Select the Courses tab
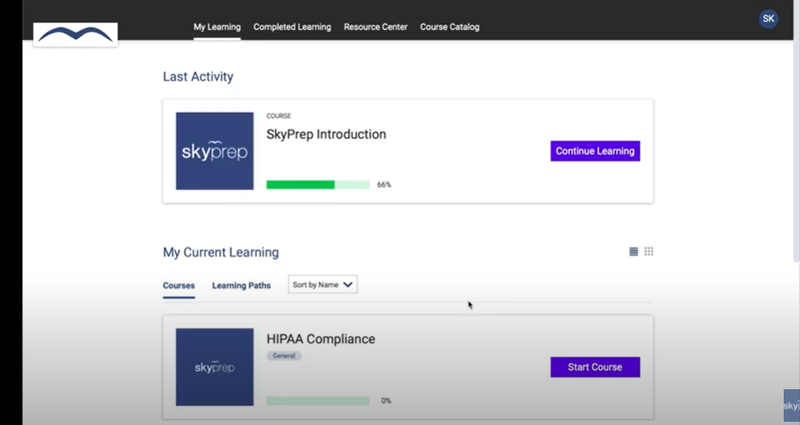Image resolution: width=800 pixels, height=425 pixels. tap(179, 286)
